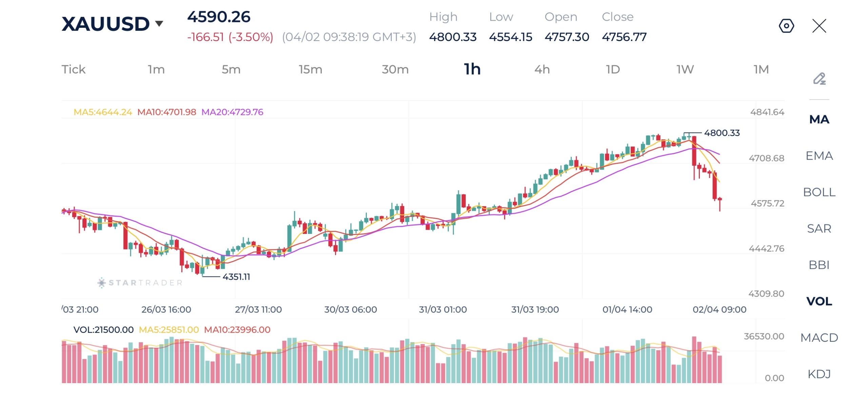Switch to 1m timeframe
The height and width of the screenshot is (399, 868).
coord(156,69)
